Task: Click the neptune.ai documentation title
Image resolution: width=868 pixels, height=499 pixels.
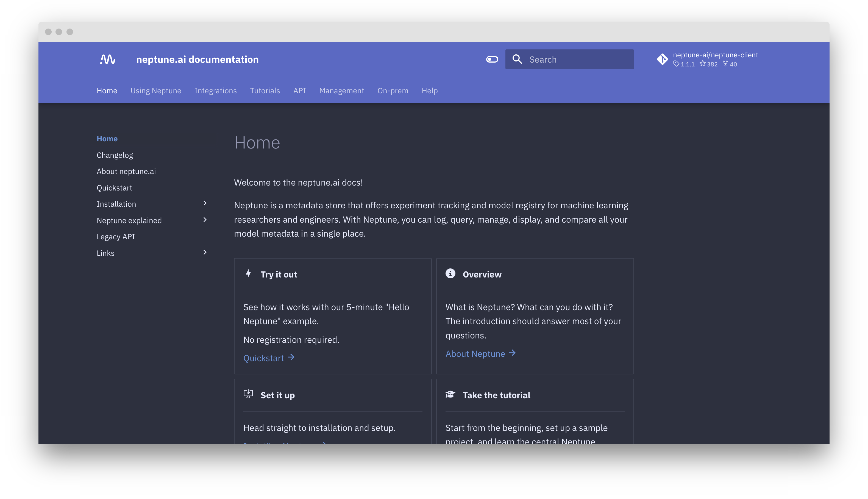Action: [197, 59]
